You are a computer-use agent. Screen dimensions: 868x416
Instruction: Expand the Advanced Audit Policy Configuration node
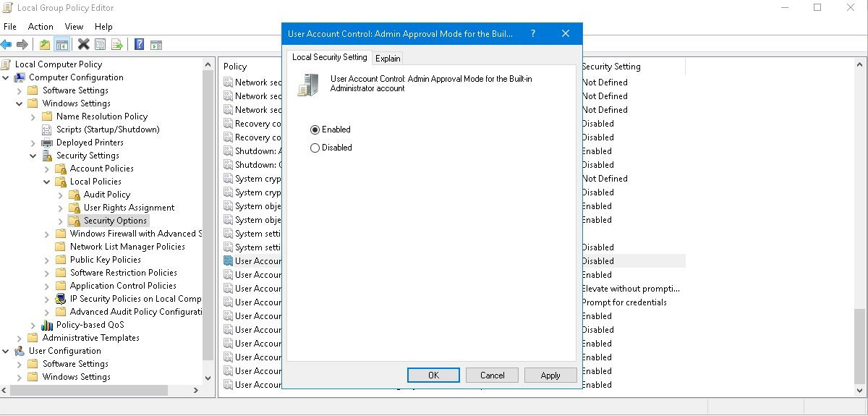47,312
